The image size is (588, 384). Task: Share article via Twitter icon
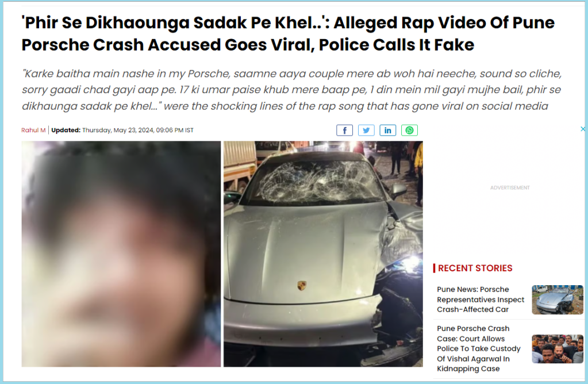(x=366, y=130)
